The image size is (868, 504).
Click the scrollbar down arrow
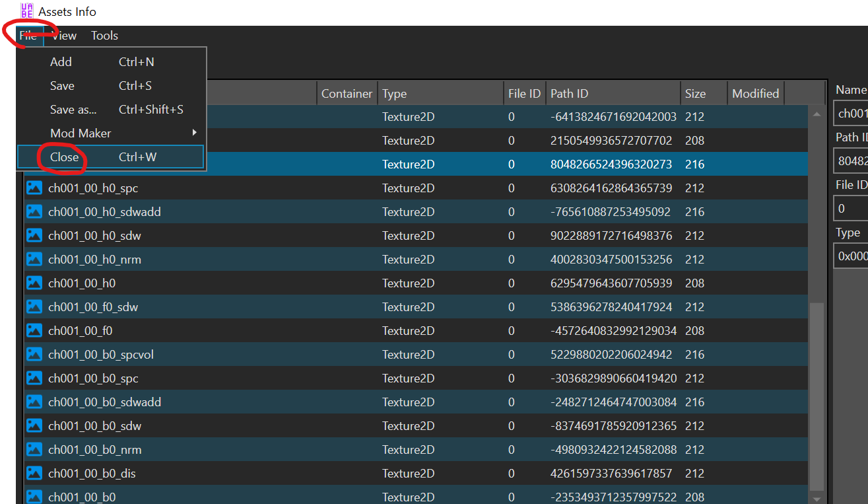pos(817,498)
